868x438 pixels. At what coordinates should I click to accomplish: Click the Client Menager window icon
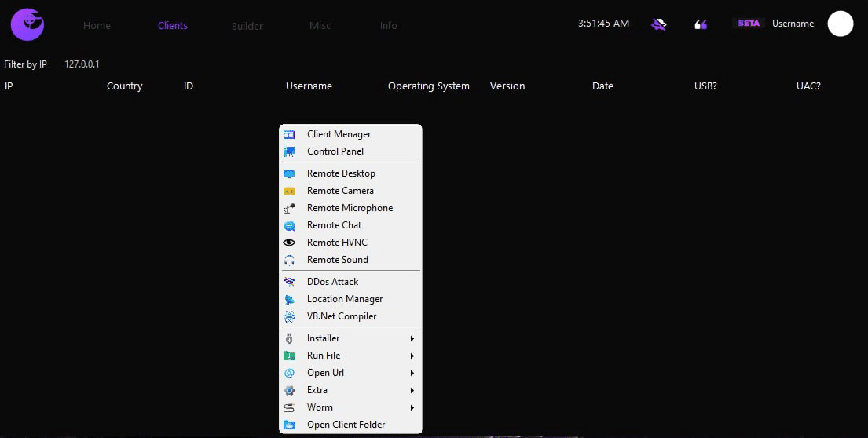point(290,134)
